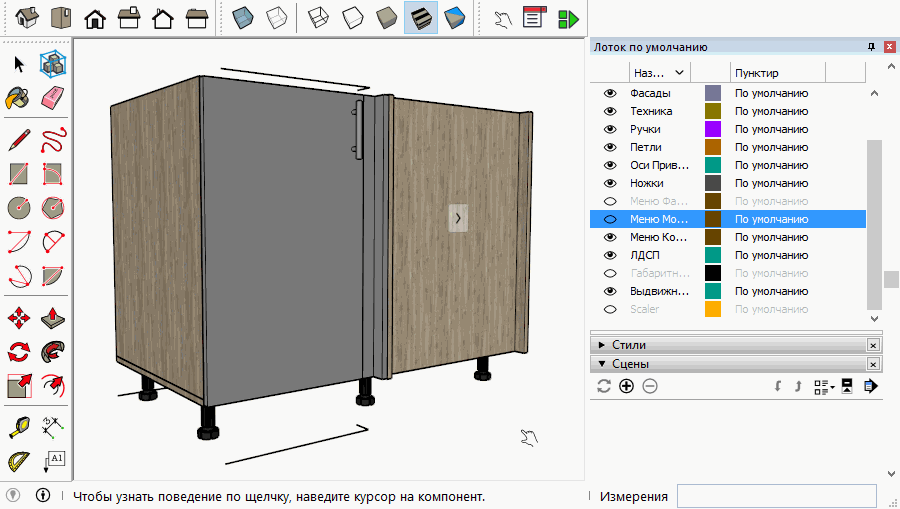Toggle visibility of ЛДСП layer
This screenshot has width=900, height=509.
610,255
